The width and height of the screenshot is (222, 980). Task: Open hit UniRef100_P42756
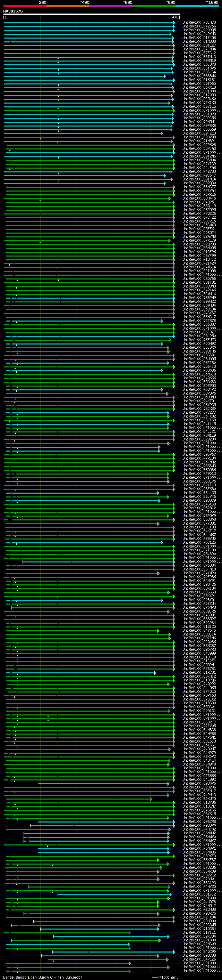[x=199, y=26]
